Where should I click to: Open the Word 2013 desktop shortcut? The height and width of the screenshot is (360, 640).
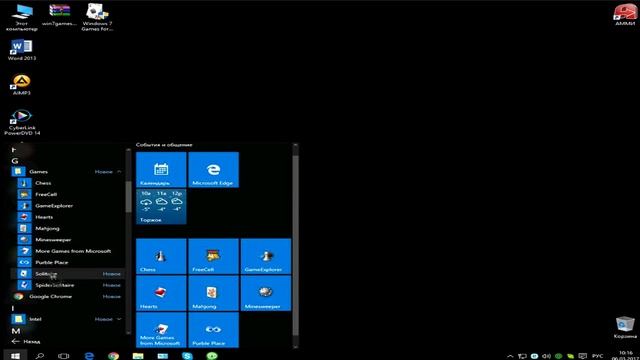pos(22,50)
